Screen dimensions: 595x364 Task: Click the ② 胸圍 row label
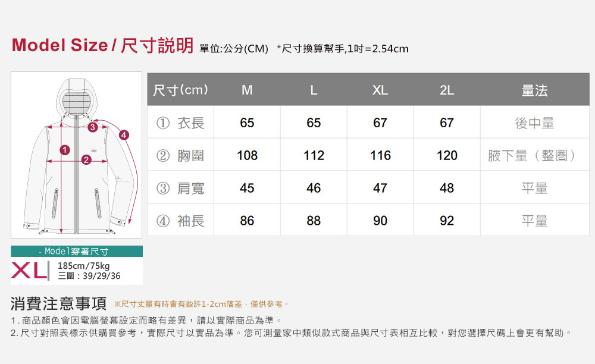point(181,155)
